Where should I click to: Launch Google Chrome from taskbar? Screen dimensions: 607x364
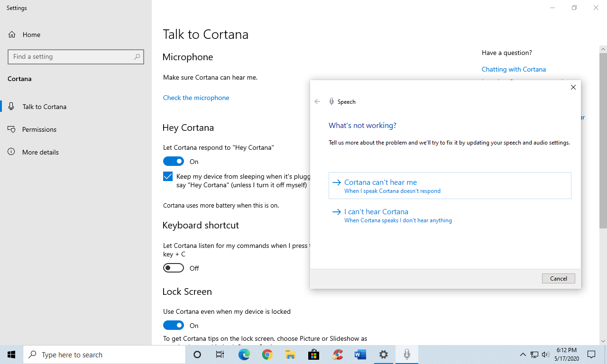pos(267,355)
